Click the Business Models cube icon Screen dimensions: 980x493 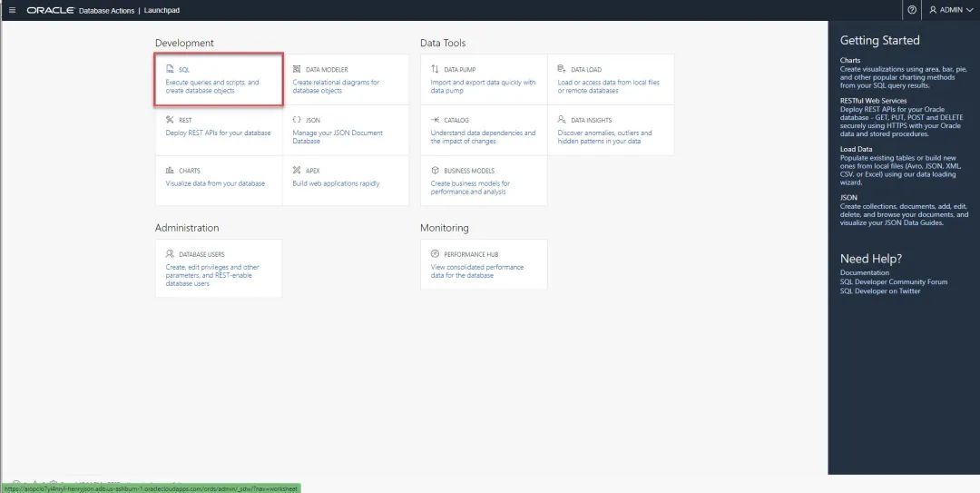coord(435,170)
